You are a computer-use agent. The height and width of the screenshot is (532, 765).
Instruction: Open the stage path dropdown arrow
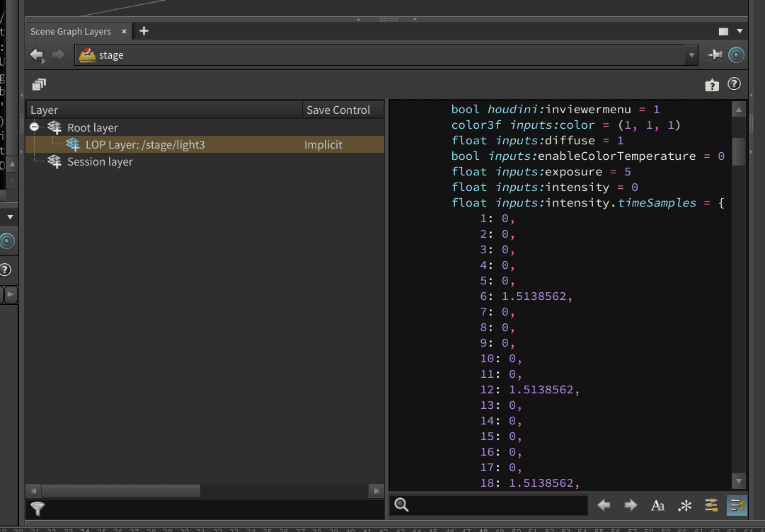691,55
